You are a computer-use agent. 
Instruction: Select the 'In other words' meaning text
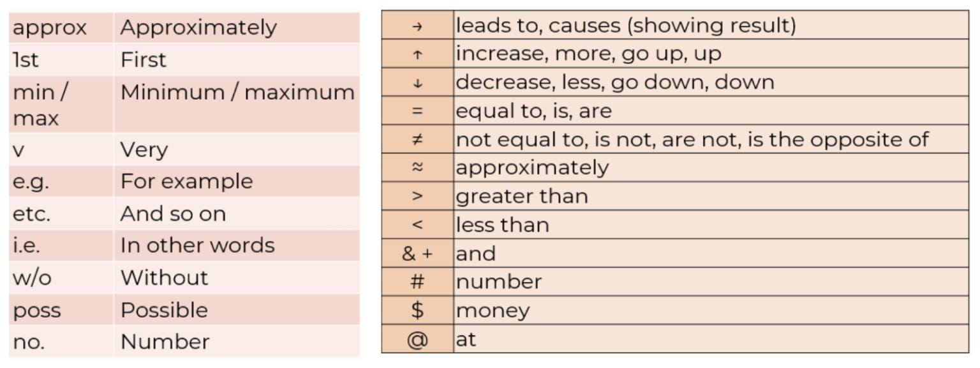click(x=197, y=246)
